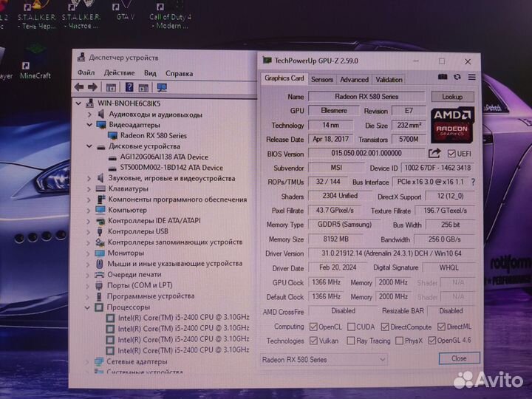Open Call of Duty 4 desktop shortcut
This screenshot has height=399, width=532.
coord(170,16)
